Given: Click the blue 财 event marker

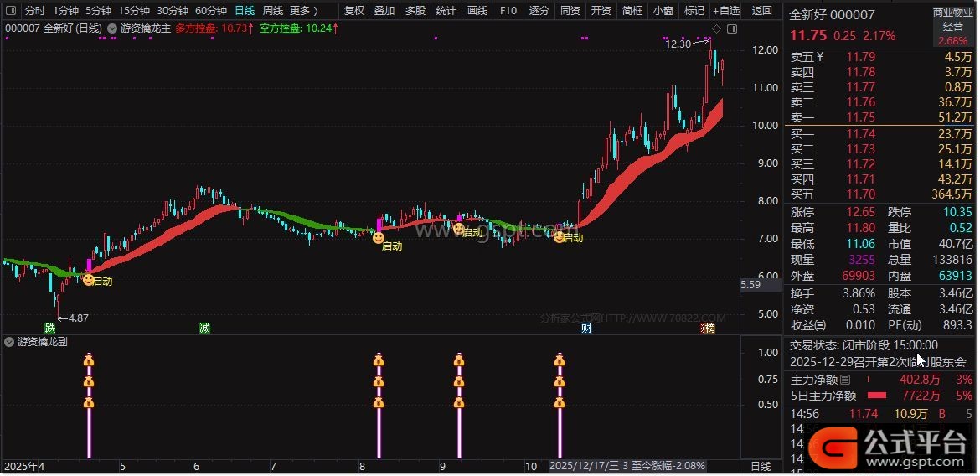Looking at the screenshot, I should click(586, 328).
